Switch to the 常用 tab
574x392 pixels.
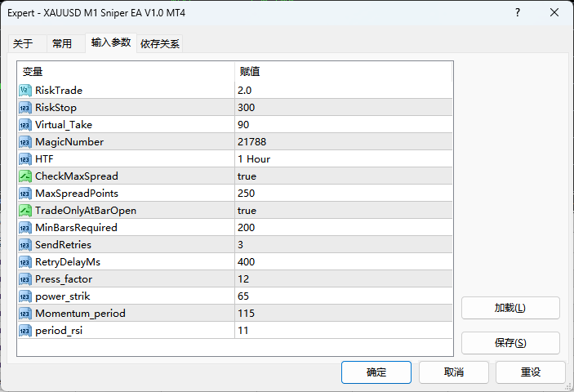pyautogui.click(x=62, y=43)
